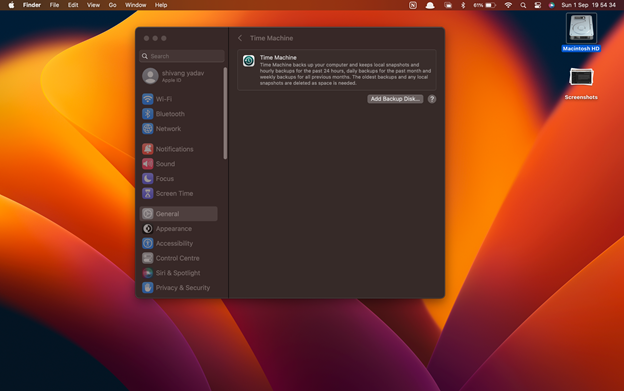Open Spotlight search in menu bar

click(523, 5)
